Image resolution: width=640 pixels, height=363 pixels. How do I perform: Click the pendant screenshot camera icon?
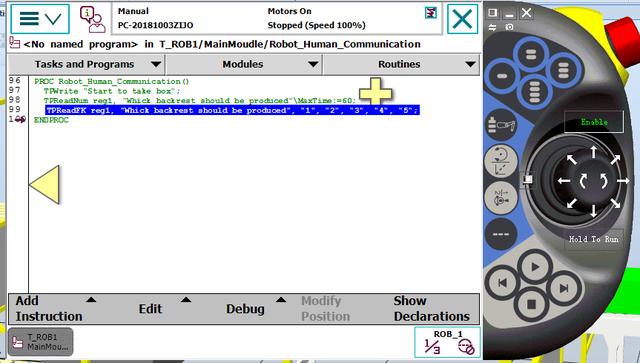[x=509, y=27]
